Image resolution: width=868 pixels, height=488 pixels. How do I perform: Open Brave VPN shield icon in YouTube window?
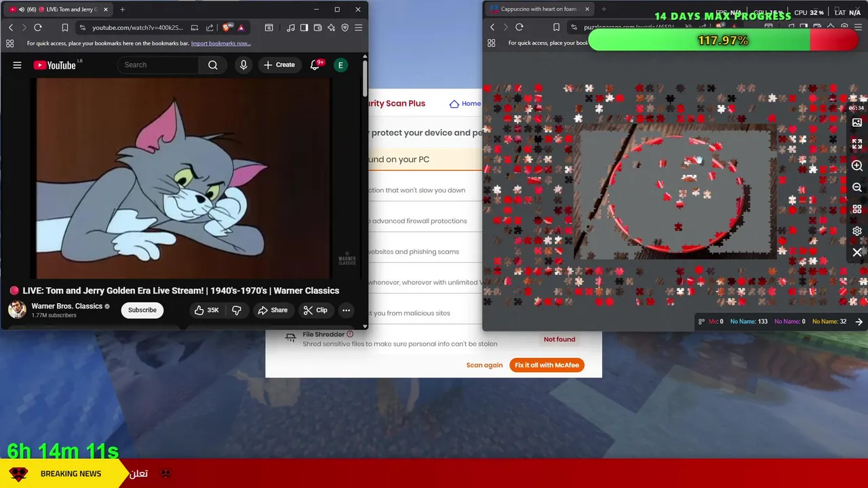345,28
